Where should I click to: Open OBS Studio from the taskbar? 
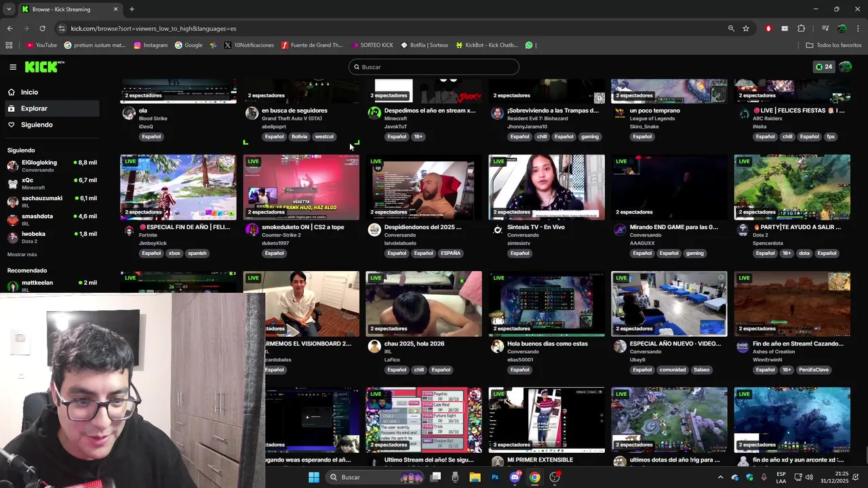555,477
